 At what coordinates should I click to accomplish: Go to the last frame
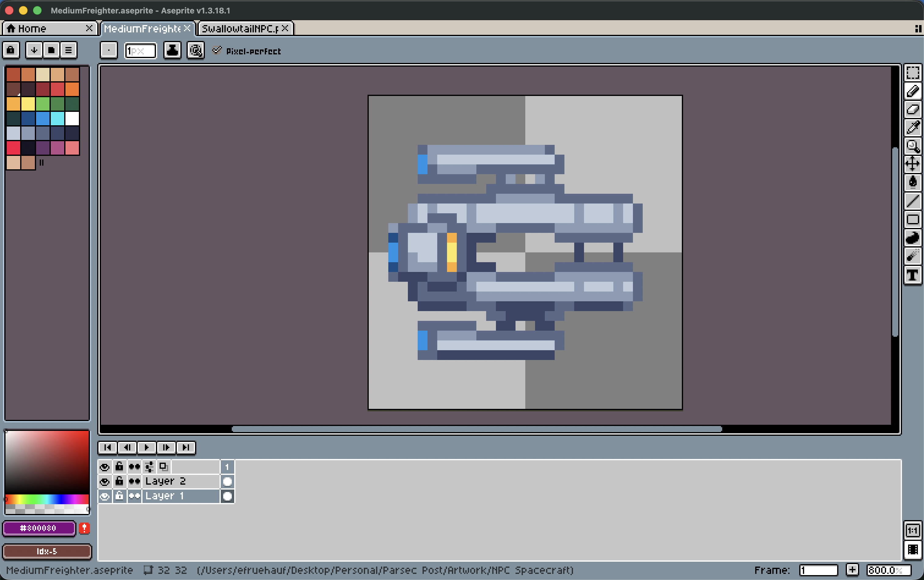[x=186, y=447]
